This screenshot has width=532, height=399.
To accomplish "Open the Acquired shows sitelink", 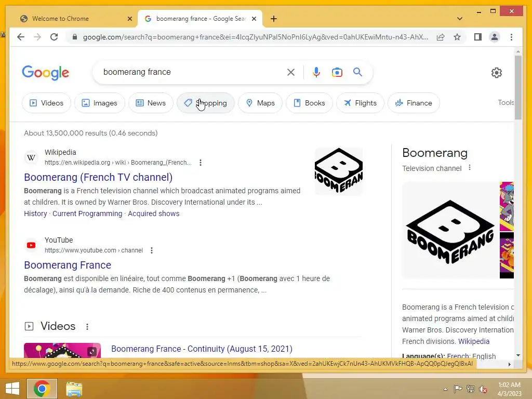I will [x=153, y=214].
